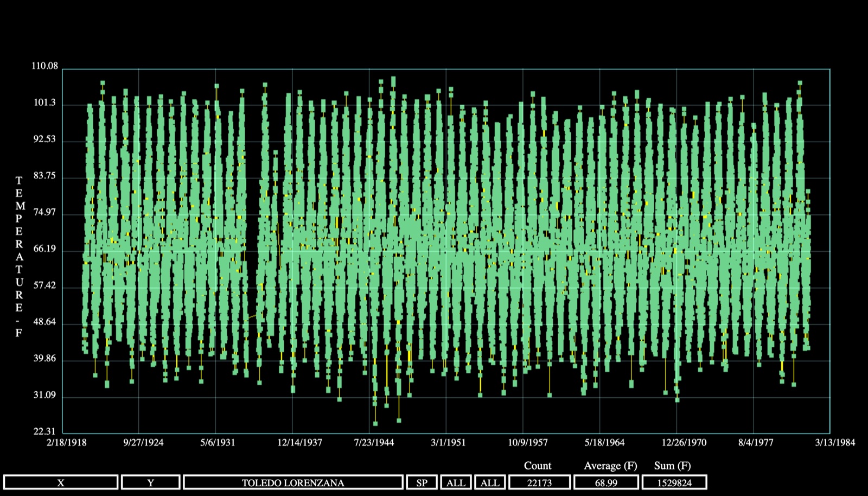
Task: Click the 10/9/1957 date label
Action: [x=528, y=442]
